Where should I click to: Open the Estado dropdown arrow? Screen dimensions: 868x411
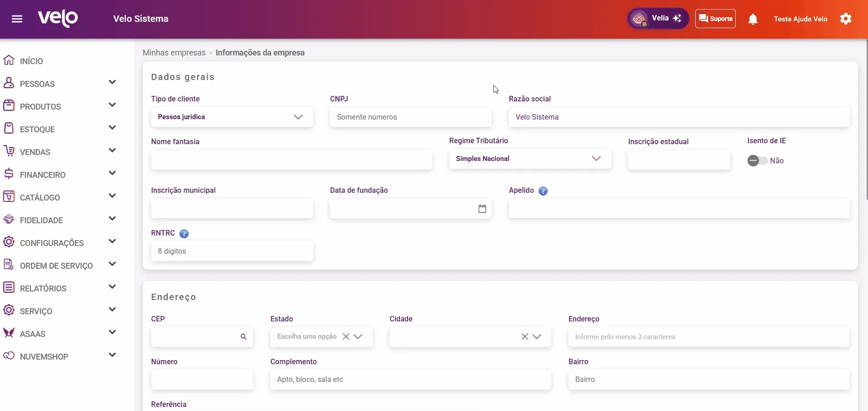(x=358, y=336)
